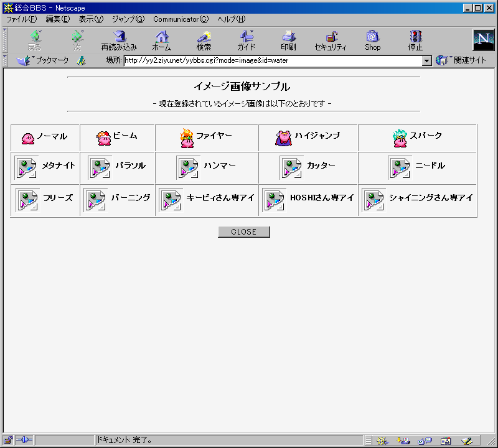Click the バーニング label
Screen dimensions: 498x448
click(131, 198)
